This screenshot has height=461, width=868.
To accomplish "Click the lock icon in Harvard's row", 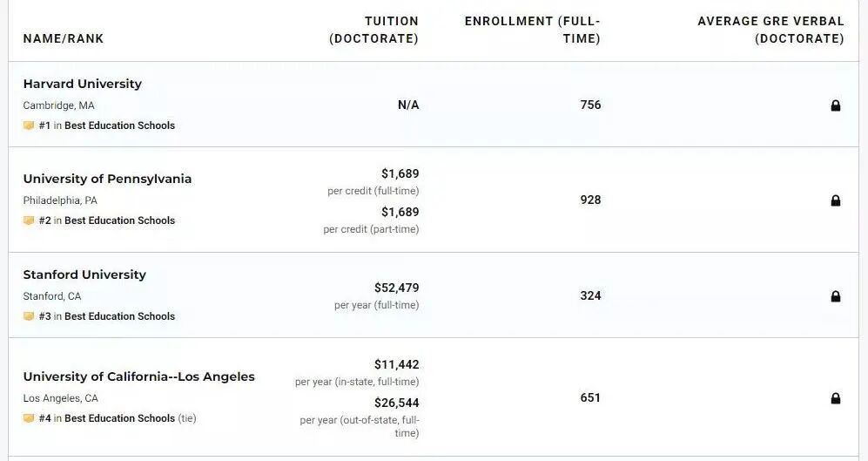I will [x=836, y=105].
